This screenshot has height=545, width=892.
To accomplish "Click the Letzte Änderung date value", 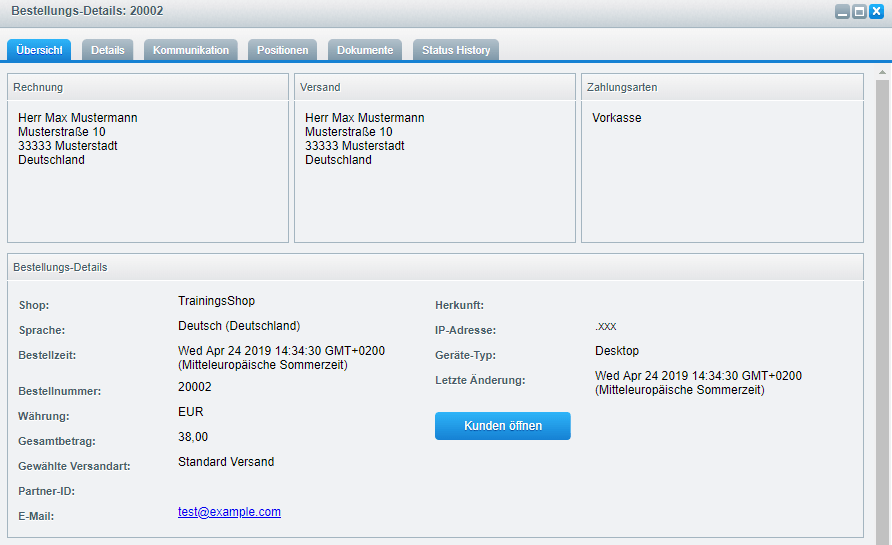I will 699,383.
